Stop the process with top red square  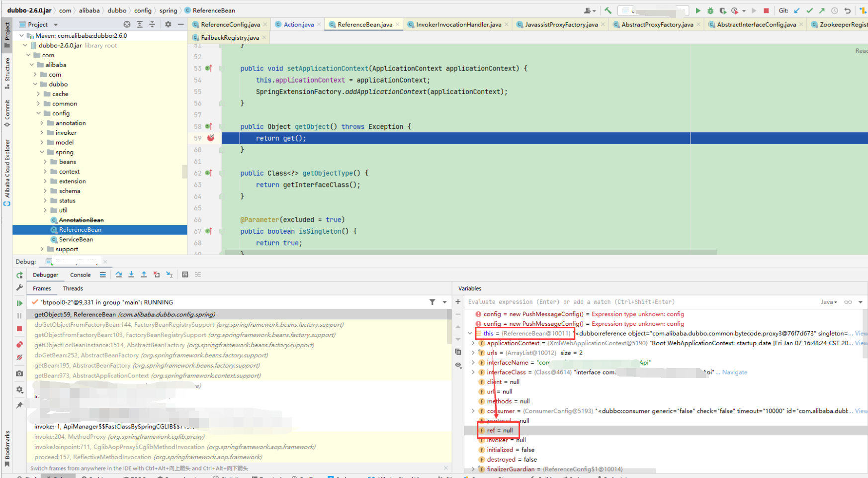(x=766, y=10)
